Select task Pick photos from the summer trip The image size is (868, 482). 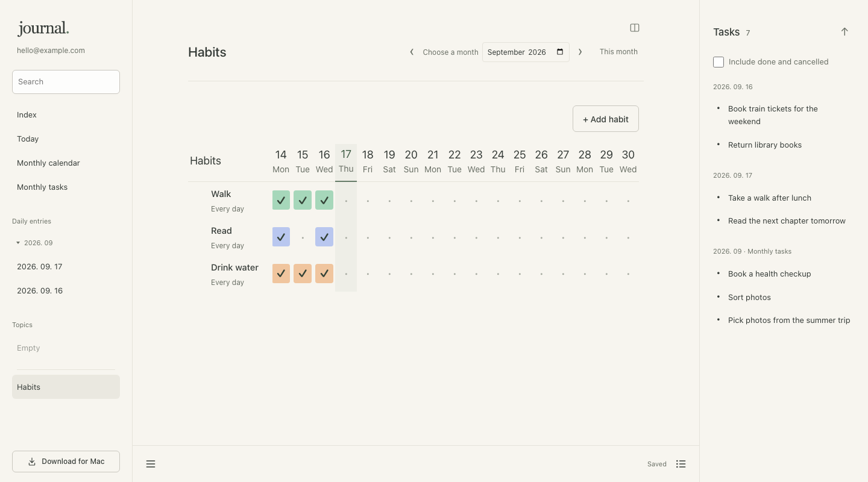789,321
